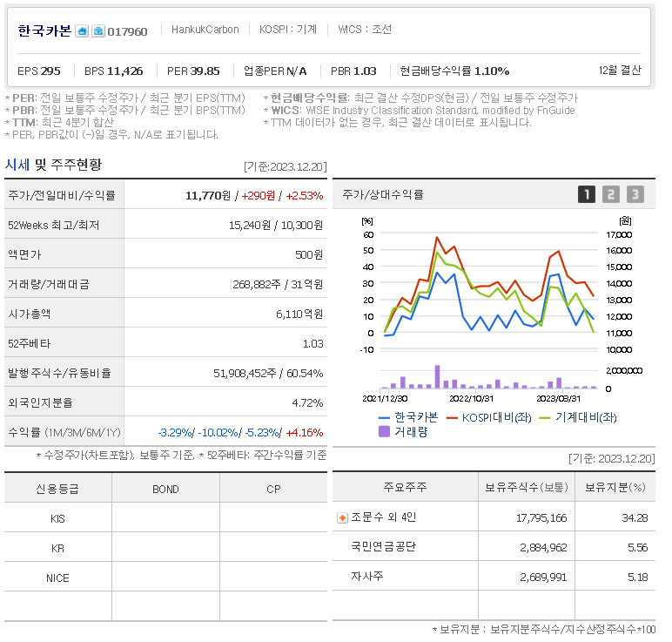This screenshot has height=642, width=672.
Task: Click the stock code 017960
Action: pyautogui.click(x=127, y=31)
